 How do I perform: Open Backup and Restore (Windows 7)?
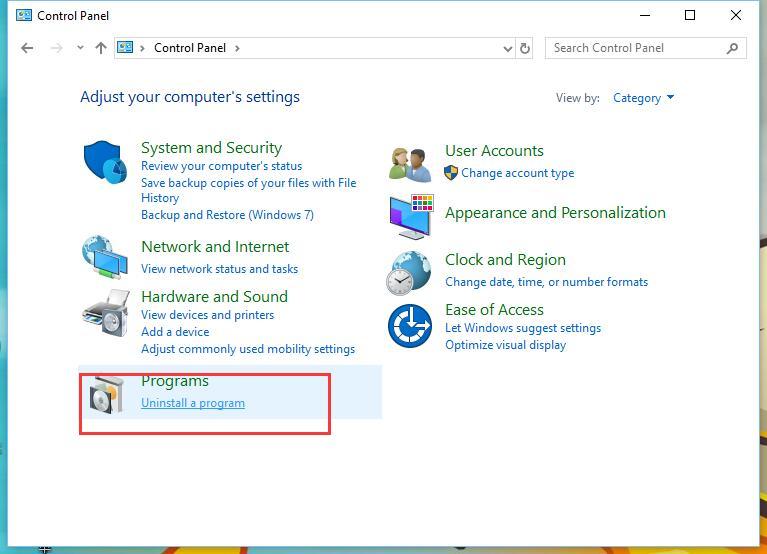(x=227, y=214)
